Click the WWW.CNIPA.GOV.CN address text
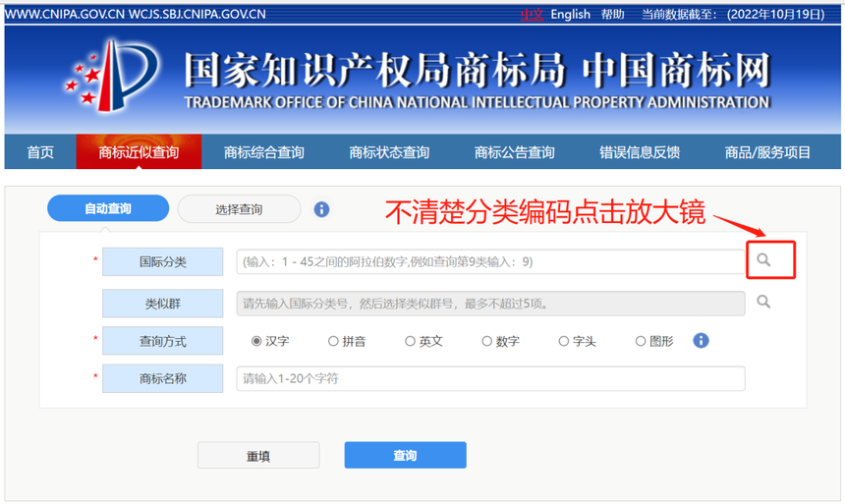Image resolution: width=845 pixels, height=504 pixels. pos(65,15)
